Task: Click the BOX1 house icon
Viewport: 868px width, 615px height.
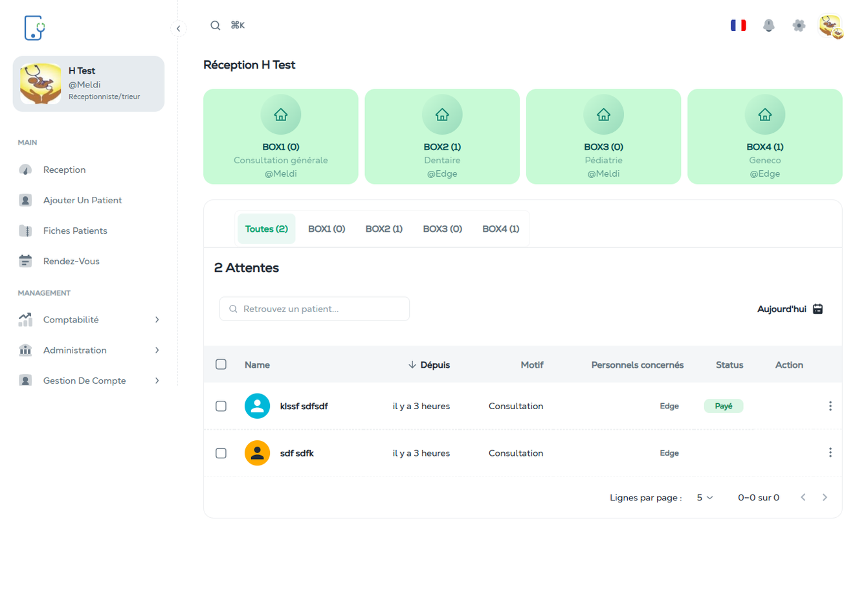Action: coord(281,115)
